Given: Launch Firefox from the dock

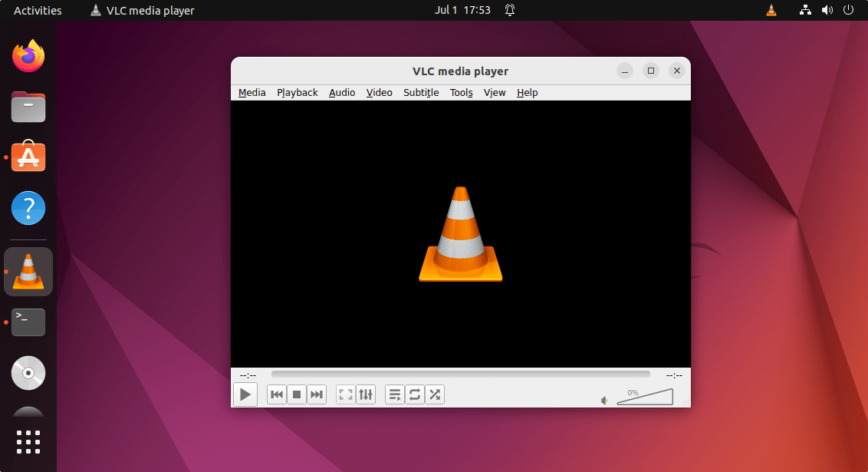Looking at the screenshot, I should [x=28, y=55].
